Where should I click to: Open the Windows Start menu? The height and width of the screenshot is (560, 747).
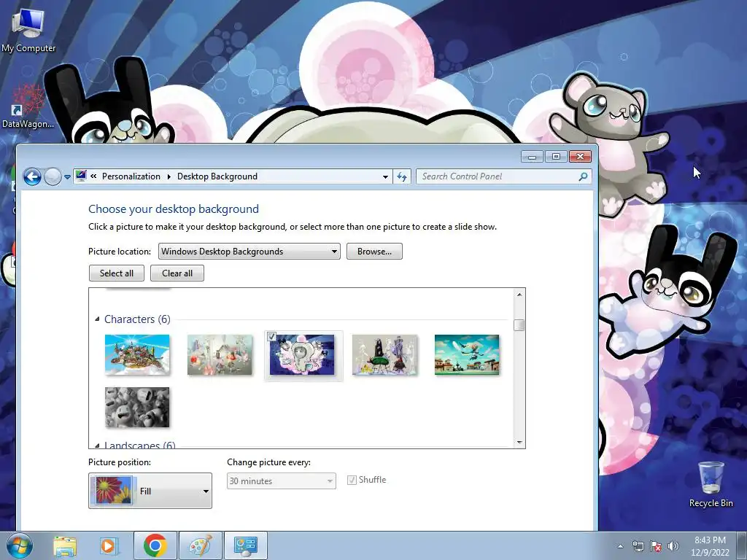coord(19,545)
